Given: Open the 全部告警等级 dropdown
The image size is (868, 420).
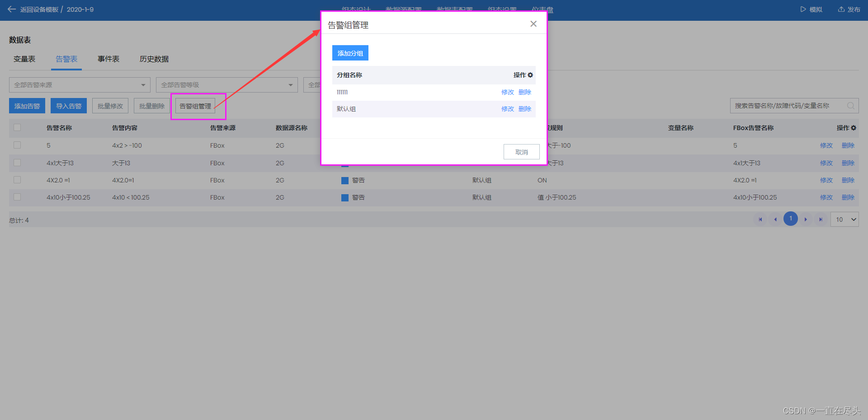Looking at the screenshot, I should click(x=227, y=85).
